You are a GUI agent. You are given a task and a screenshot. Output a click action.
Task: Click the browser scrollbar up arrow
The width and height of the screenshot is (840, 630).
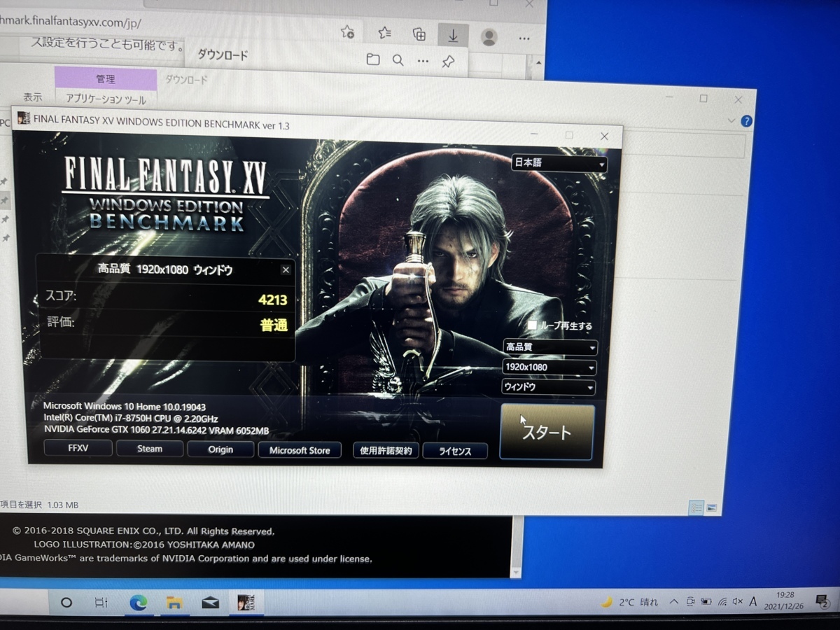[538, 62]
